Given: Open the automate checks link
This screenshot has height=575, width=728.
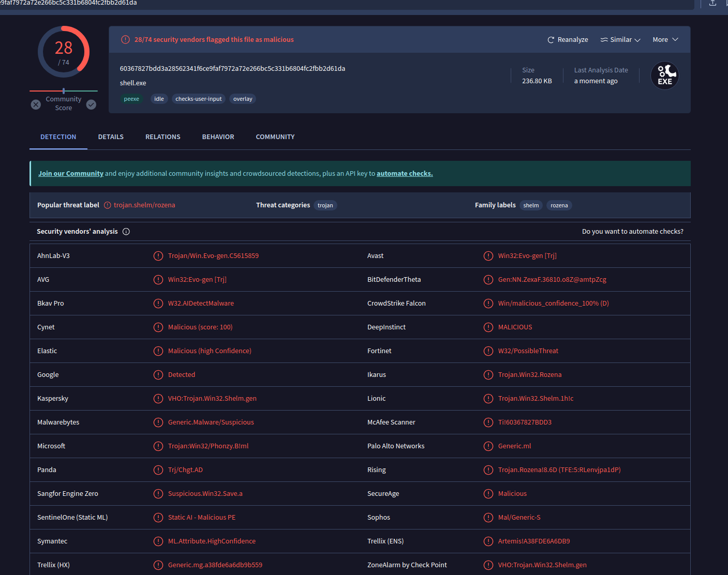Looking at the screenshot, I should coord(404,174).
